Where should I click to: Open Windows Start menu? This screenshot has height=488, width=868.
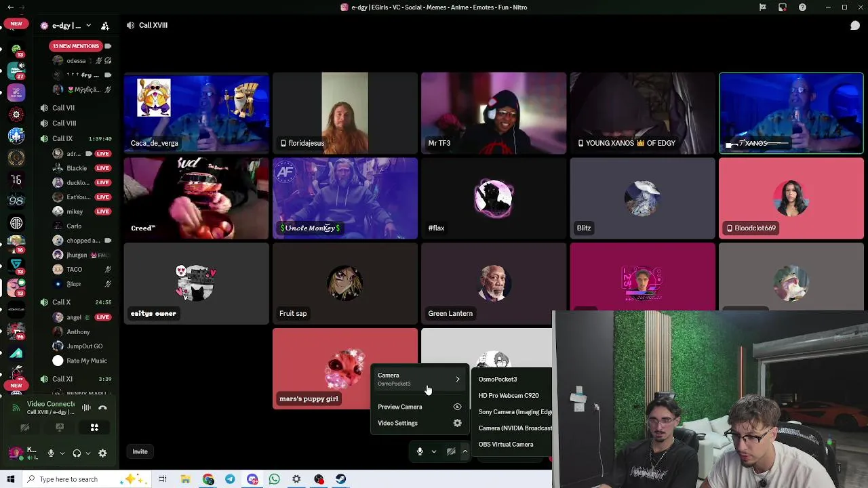pyautogui.click(x=10, y=479)
